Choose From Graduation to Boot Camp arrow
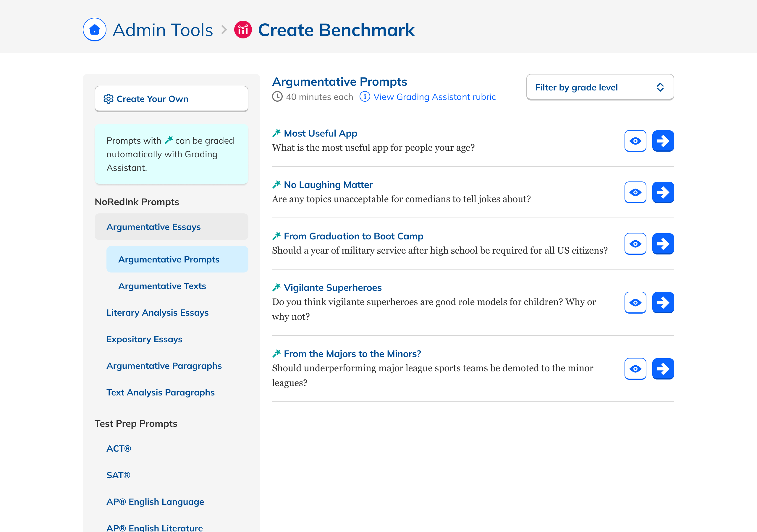The height and width of the screenshot is (532, 757). tap(663, 244)
